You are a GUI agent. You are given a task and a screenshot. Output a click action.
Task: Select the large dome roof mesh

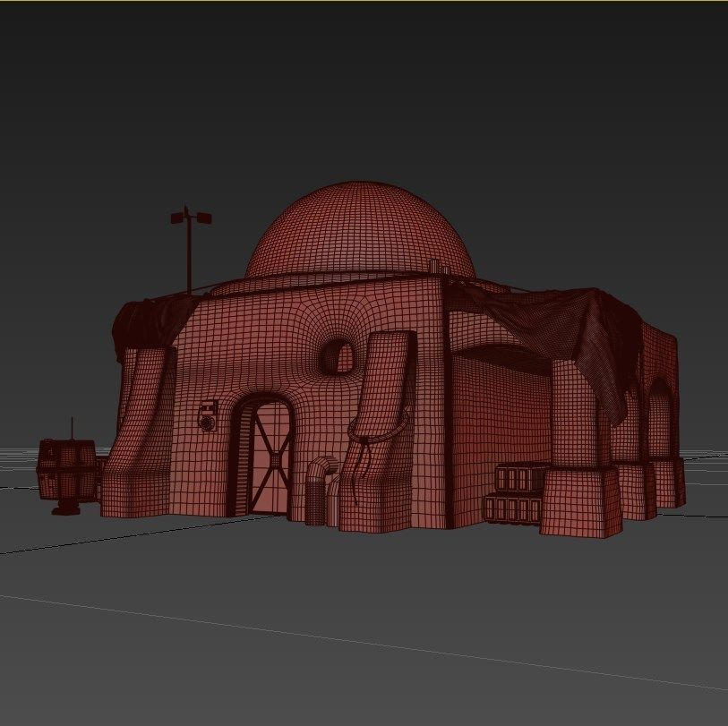coord(360,231)
